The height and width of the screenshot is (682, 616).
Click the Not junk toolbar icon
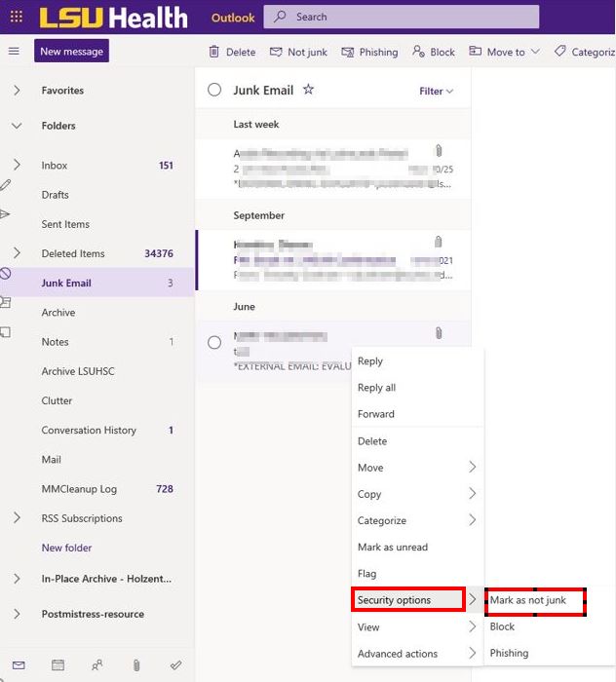[276, 52]
